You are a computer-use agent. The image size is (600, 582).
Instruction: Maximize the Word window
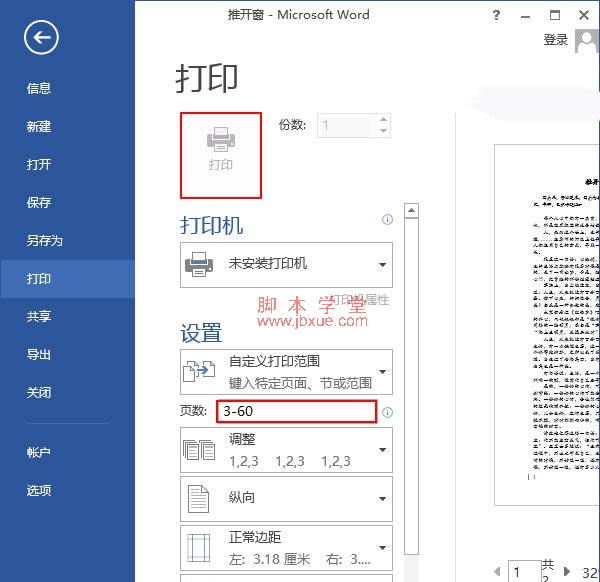point(555,15)
